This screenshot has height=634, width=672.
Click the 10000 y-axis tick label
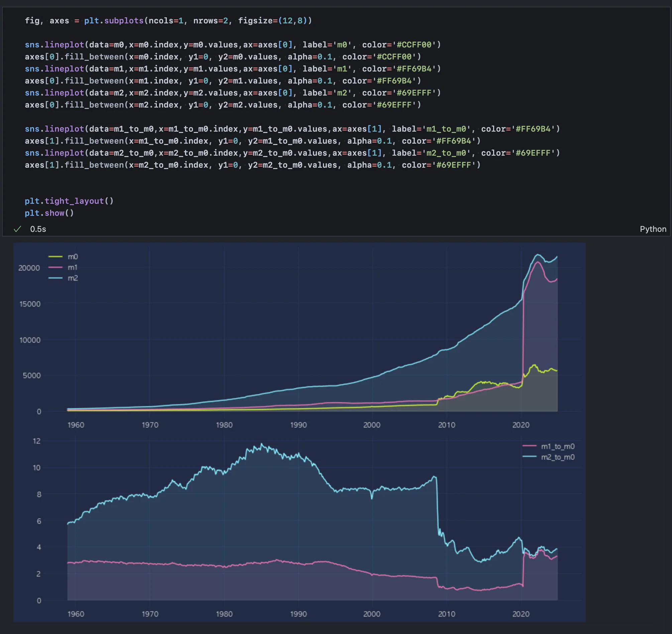(30, 340)
